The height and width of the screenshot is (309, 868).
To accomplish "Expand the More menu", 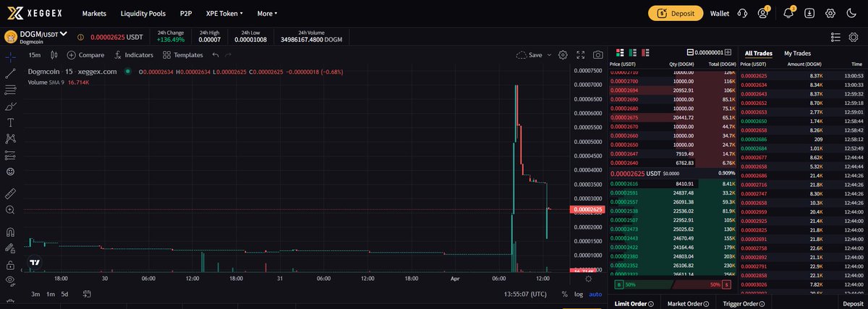I will click(267, 13).
